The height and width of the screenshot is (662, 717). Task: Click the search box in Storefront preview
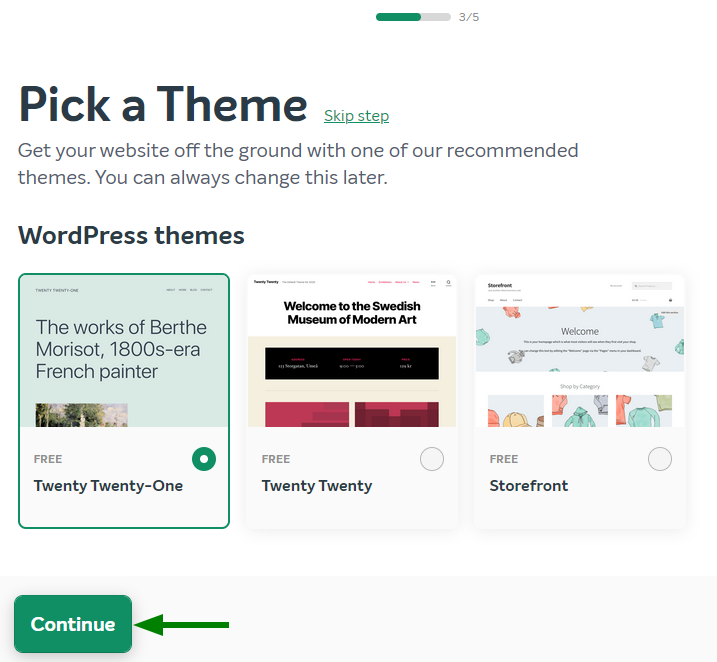coord(651,286)
